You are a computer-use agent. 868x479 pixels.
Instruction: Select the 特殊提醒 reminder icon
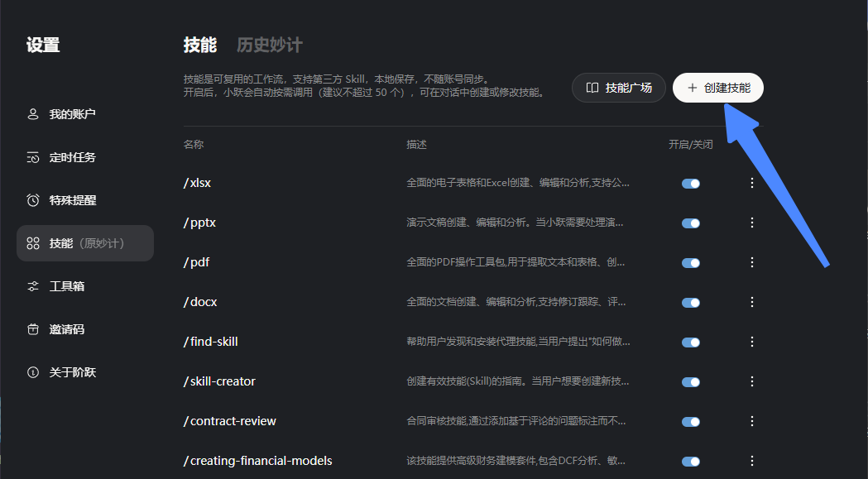pyautogui.click(x=35, y=199)
